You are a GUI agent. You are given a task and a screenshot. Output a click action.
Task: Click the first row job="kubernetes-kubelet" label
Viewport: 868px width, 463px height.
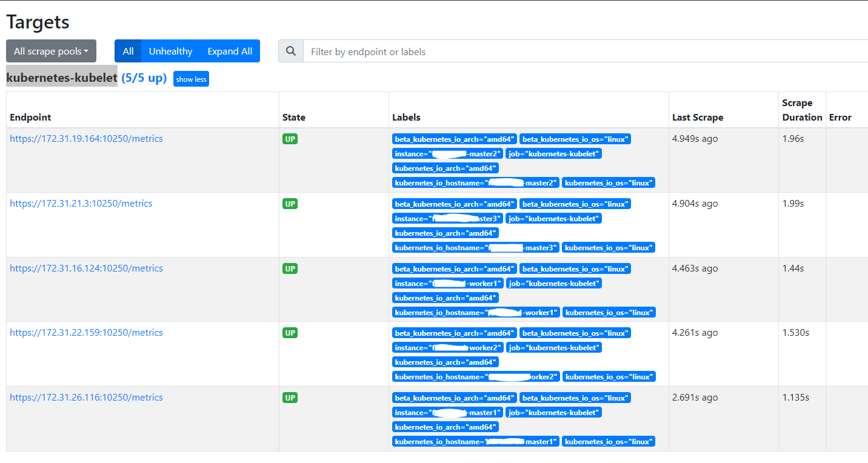pyautogui.click(x=553, y=154)
